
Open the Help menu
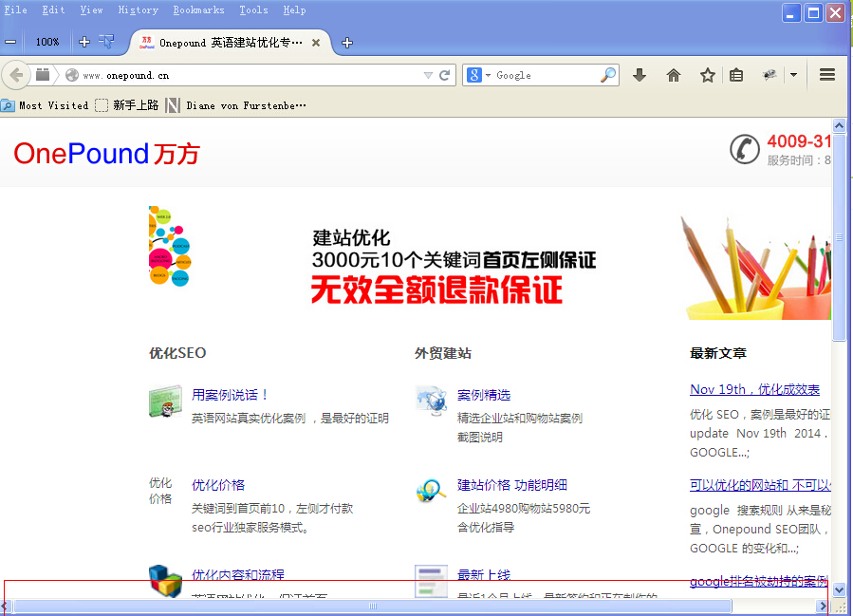(x=294, y=9)
